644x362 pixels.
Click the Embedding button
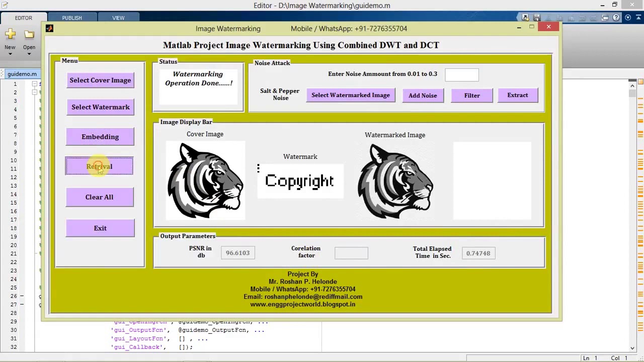click(100, 137)
